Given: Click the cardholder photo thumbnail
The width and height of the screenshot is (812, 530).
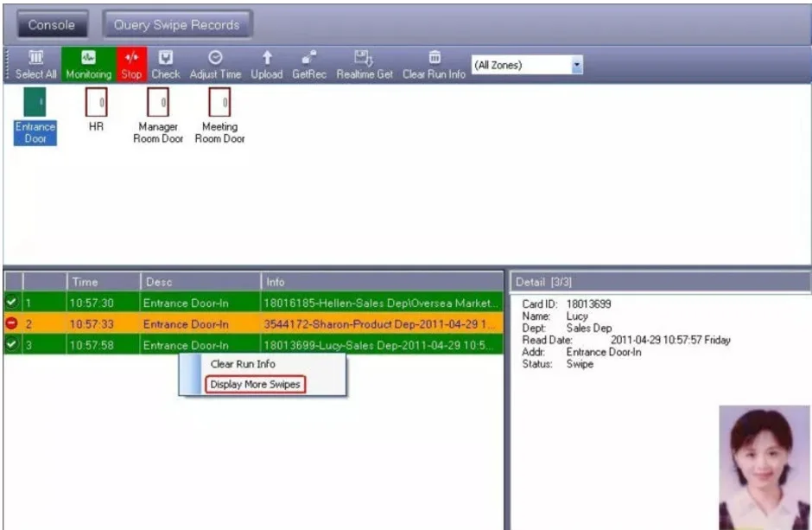Looking at the screenshot, I should point(764,467).
